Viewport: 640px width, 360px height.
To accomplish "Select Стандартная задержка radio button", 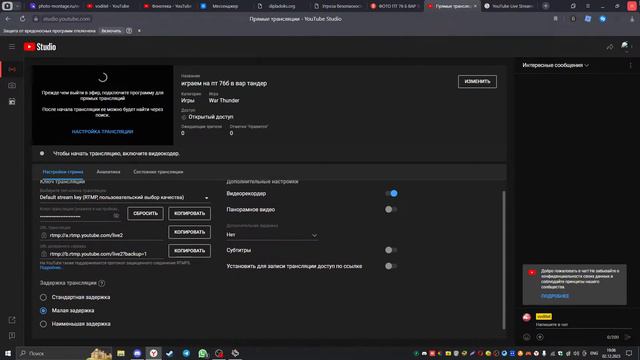I will [43, 297].
